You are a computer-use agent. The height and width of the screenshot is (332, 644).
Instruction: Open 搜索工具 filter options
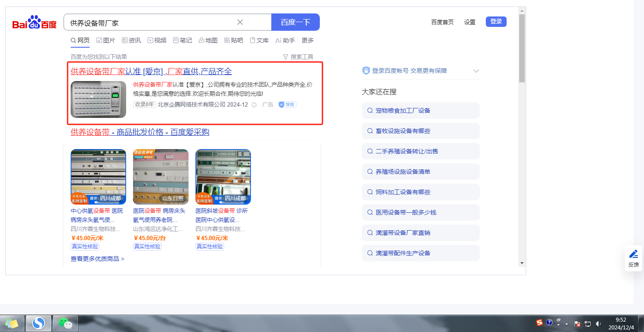point(298,57)
